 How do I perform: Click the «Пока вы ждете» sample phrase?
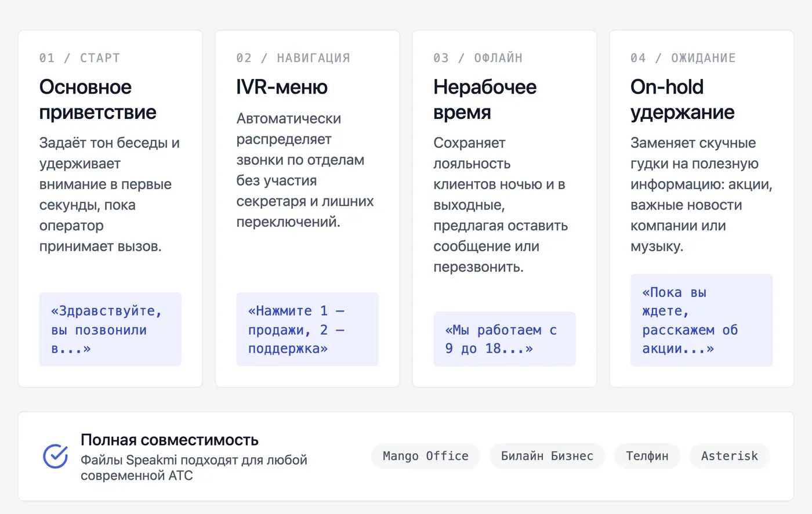702,320
